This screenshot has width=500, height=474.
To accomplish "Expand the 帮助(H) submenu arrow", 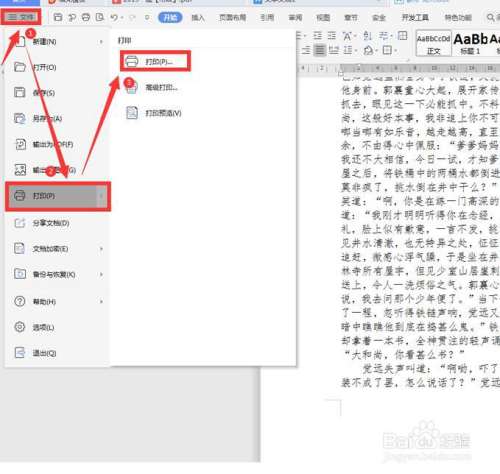I will 101,302.
